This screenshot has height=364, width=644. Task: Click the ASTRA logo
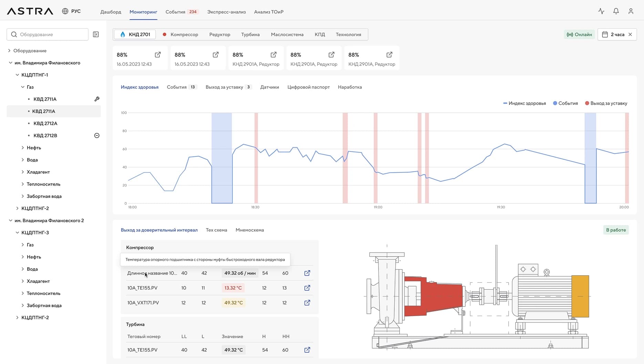tap(30, 11)
